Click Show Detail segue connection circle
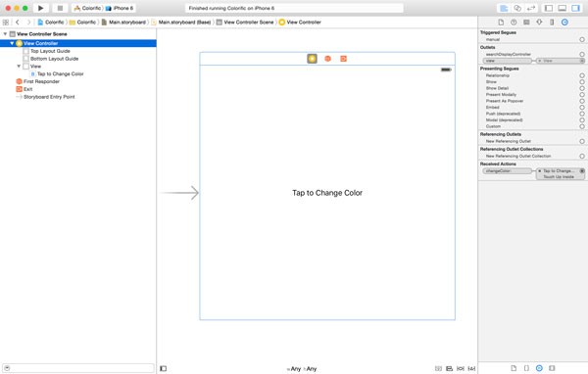This screenshot has width=588, height=374. [x=581, y=88]
